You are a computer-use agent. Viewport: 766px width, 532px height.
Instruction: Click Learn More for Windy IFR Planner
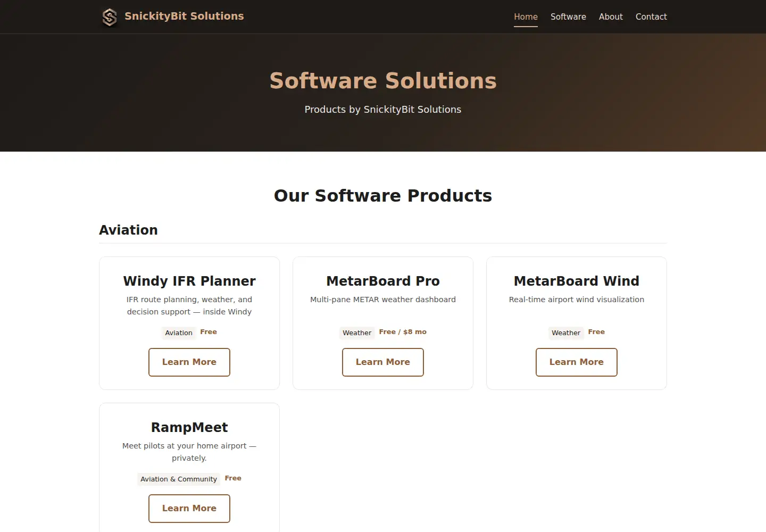(189, 362)
